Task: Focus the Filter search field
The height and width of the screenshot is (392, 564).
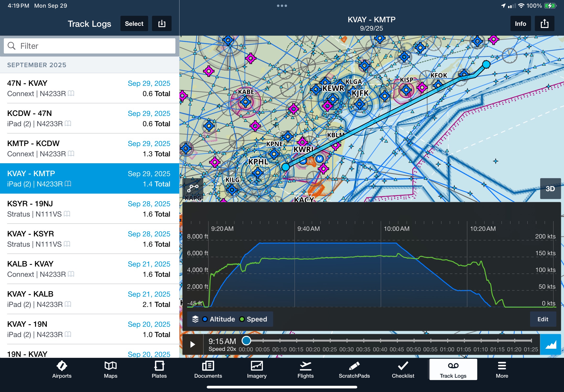Action: pos(90,46)
